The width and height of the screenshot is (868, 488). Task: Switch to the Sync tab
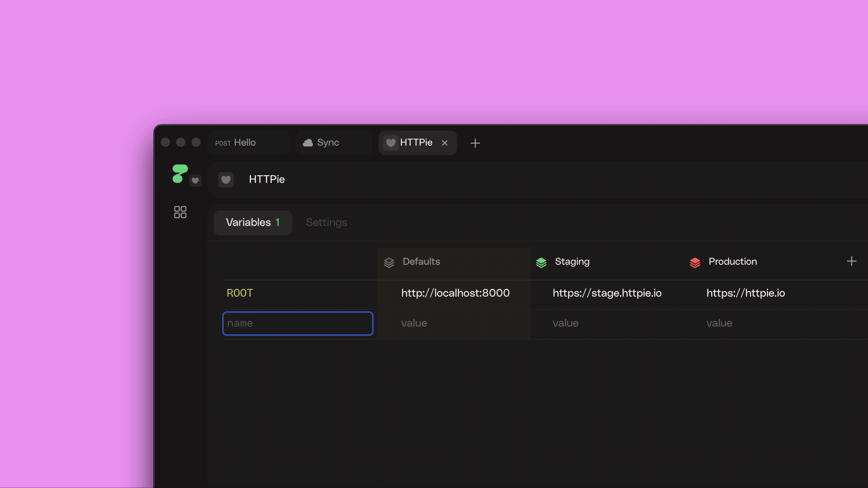[x=334, y=143]
